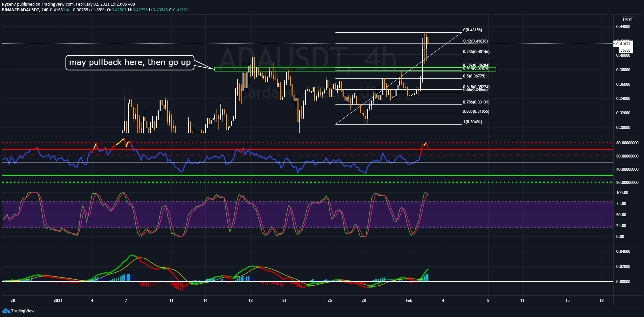Click the 8 date label on time axis
Screen dimensions: 644x317
[x=488, y=301]
